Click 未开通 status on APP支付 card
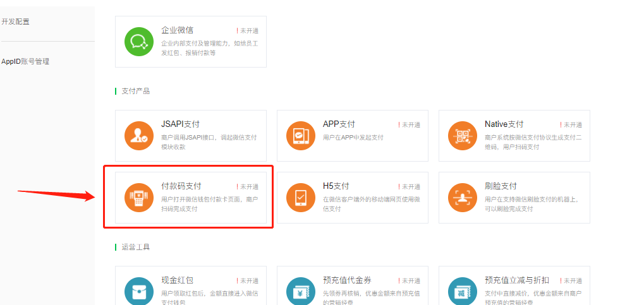Image resolution: width=644 pixels, height=305 pixels. pos(410,125)
